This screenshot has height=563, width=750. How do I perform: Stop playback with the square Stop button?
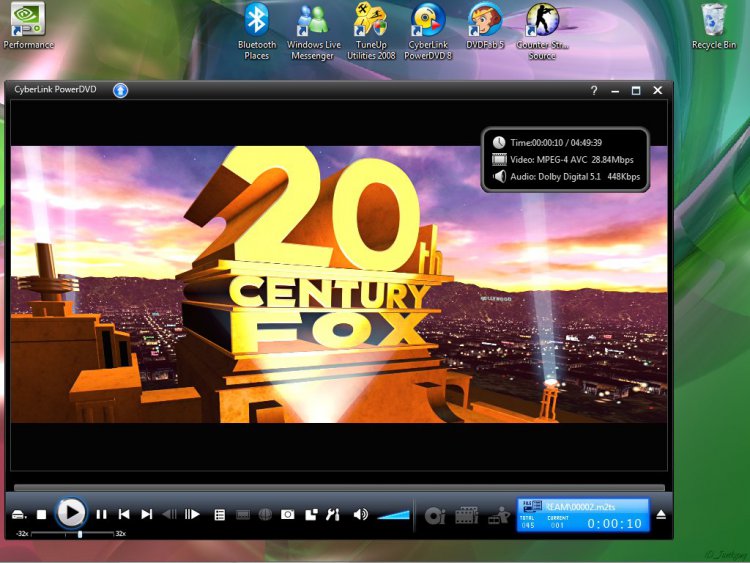point(42,515)
